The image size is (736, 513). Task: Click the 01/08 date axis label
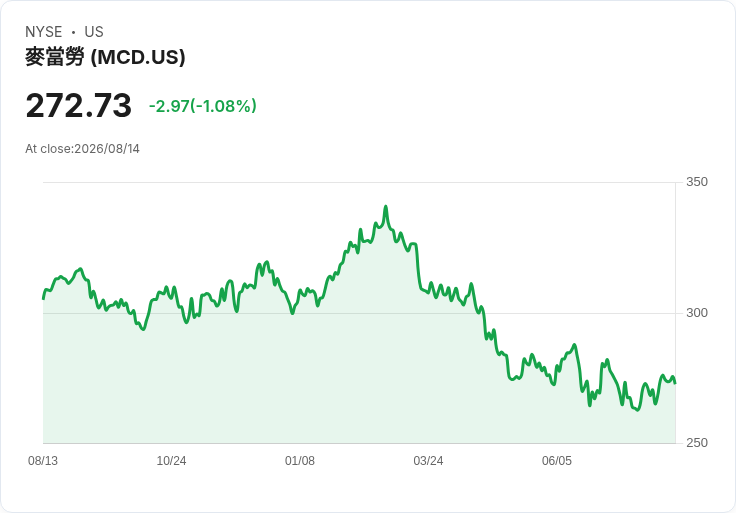(299, 460)
